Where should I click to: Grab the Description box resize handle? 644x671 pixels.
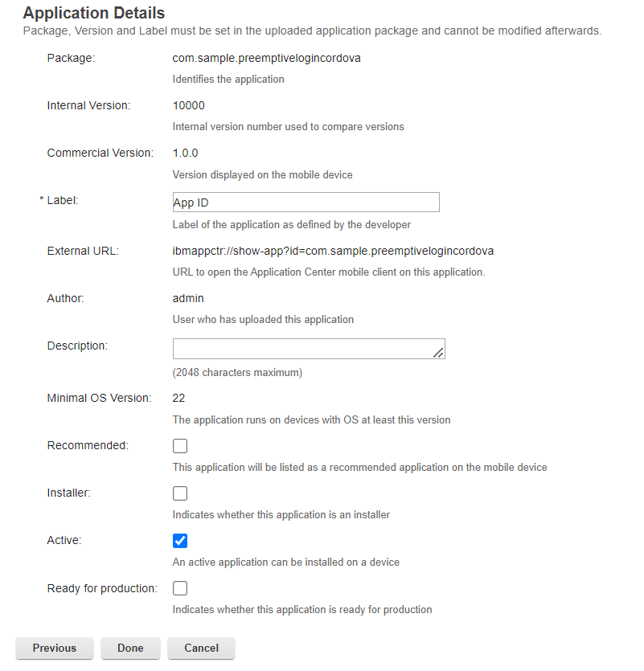[x=439, y=352]
